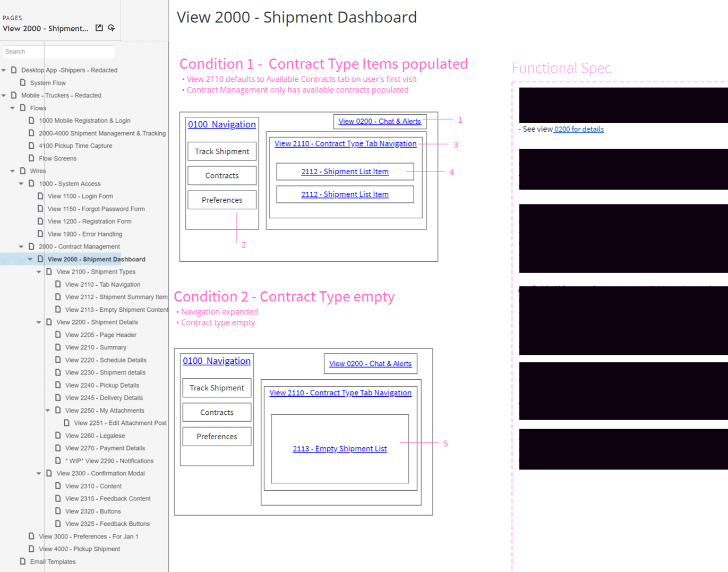
Task: Click first 2112 - Shipment List Item link
Action: click(345, 172)
